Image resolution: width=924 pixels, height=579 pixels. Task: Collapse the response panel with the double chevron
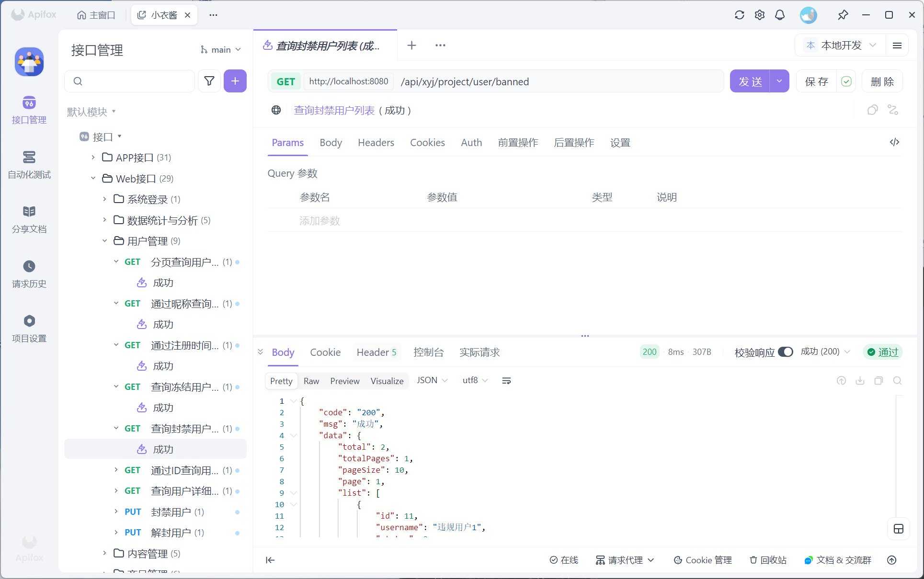(260, 352)
